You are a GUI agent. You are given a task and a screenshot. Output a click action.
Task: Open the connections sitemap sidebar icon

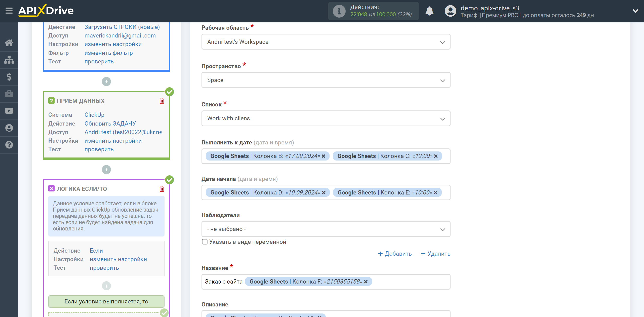coord(9,60)
